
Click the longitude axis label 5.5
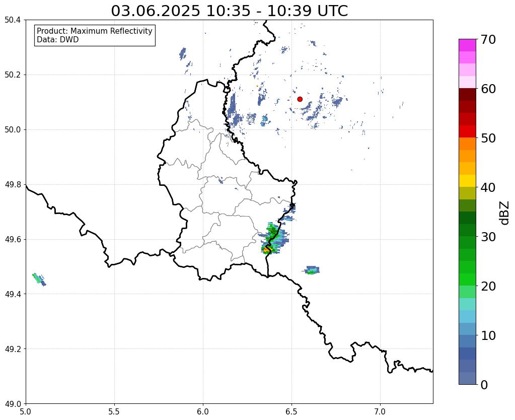click(114, 411)
